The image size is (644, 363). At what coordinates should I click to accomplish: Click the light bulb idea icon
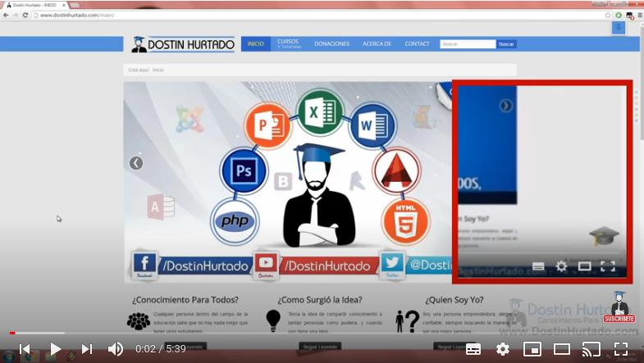273,320
